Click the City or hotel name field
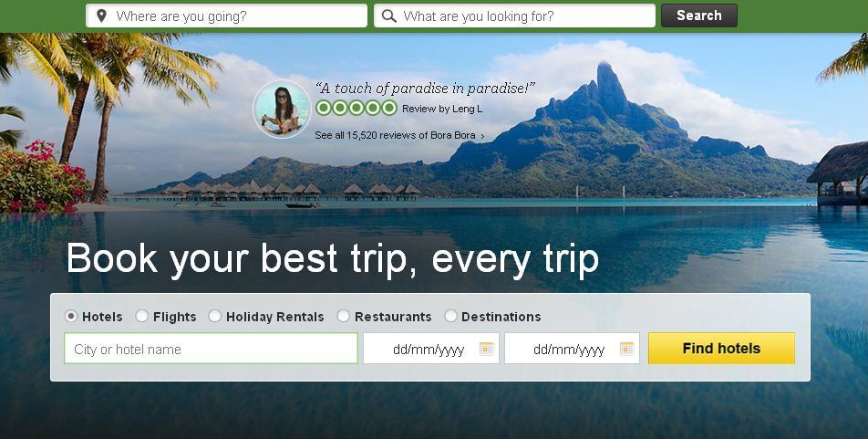 pos(211,348)
